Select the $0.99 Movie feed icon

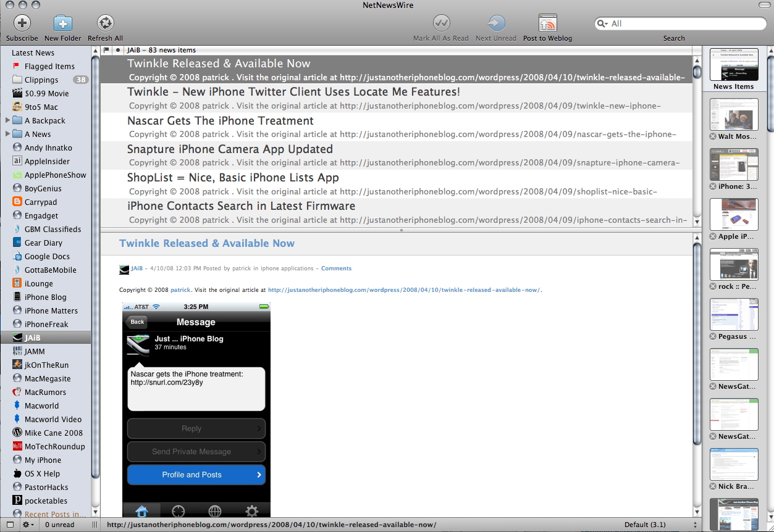point(17,93)
